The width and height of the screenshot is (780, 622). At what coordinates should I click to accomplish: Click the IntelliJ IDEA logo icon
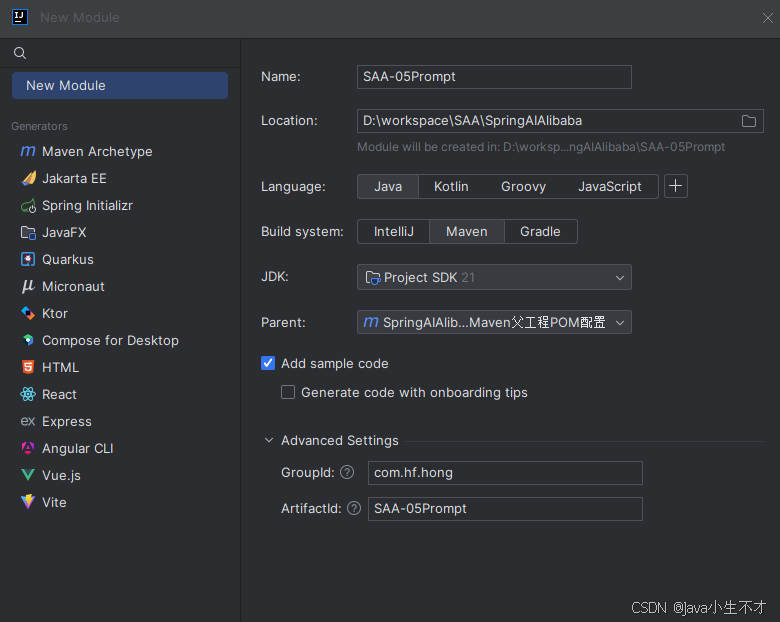(x=19, y=17)
